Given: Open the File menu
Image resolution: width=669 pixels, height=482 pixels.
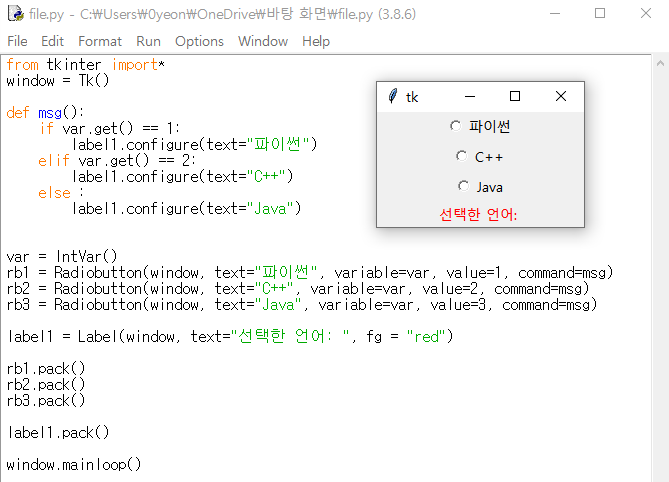Looking at the screenshot, I should click(x=17, y=41).
